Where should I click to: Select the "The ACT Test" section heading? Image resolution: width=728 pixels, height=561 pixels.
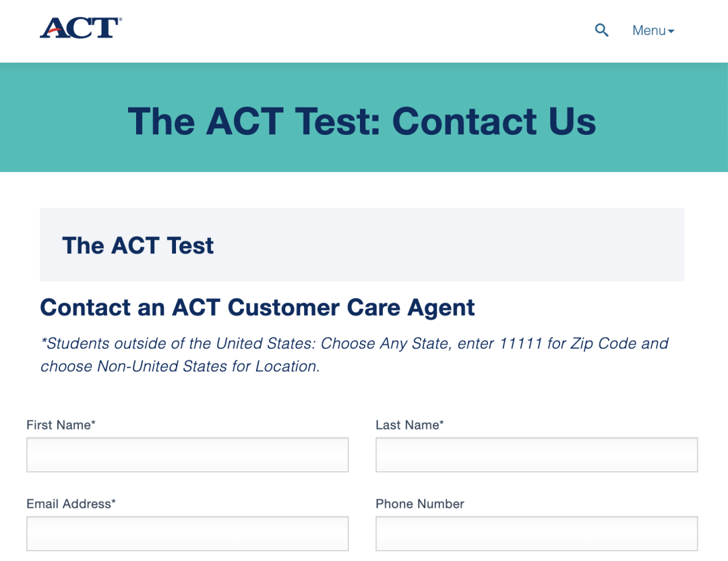tap(138, 245)
